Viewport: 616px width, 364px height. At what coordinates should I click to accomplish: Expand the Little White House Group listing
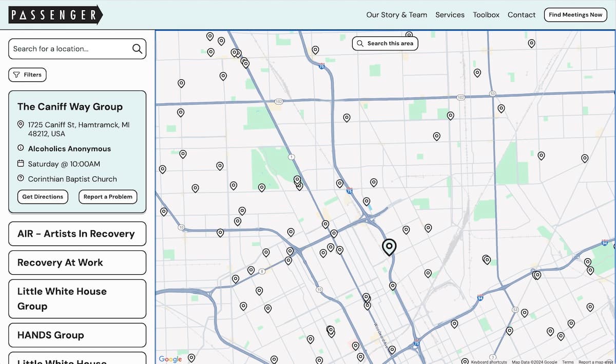(x=77, y=299)
